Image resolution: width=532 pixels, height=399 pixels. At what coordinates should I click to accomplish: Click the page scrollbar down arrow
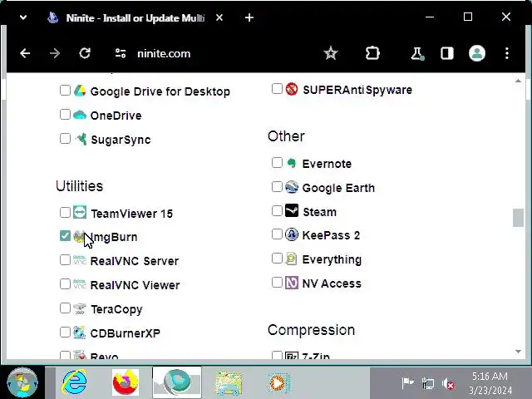pos(518,352)
